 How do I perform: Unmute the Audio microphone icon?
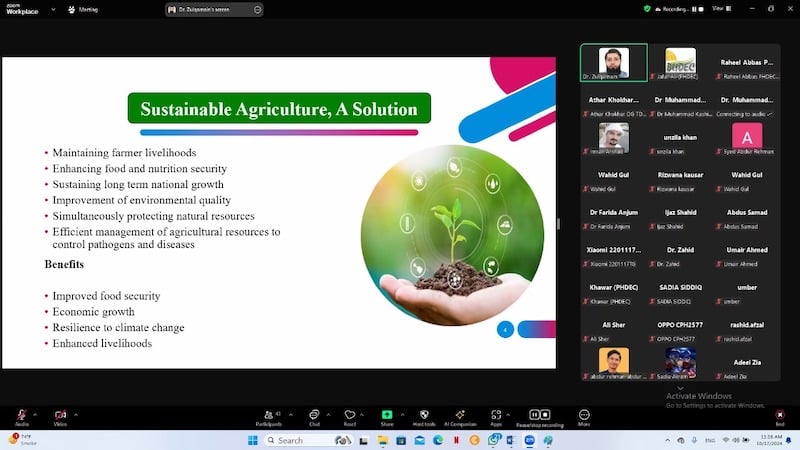[21, 414]
